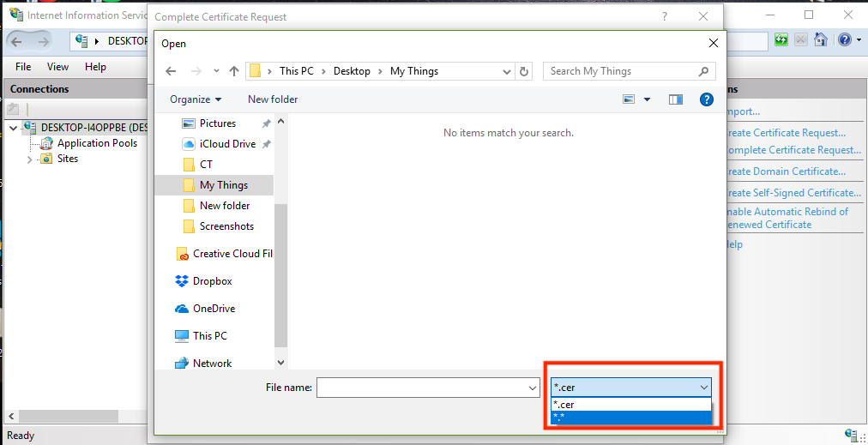Open Dropbox in navigation pane
The image size is (868, 445).
tap(212, 281)
